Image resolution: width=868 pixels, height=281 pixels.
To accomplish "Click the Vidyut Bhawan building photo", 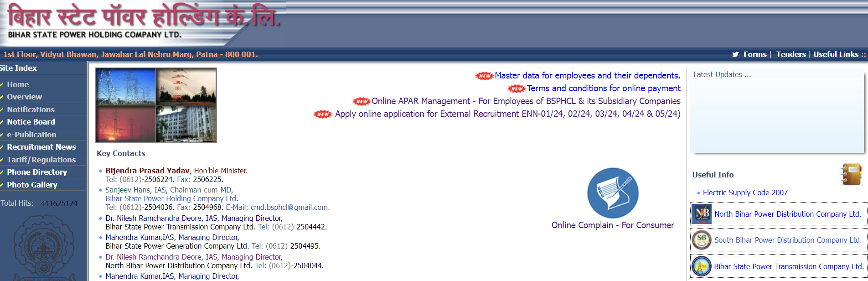I will tap(186, 124).
